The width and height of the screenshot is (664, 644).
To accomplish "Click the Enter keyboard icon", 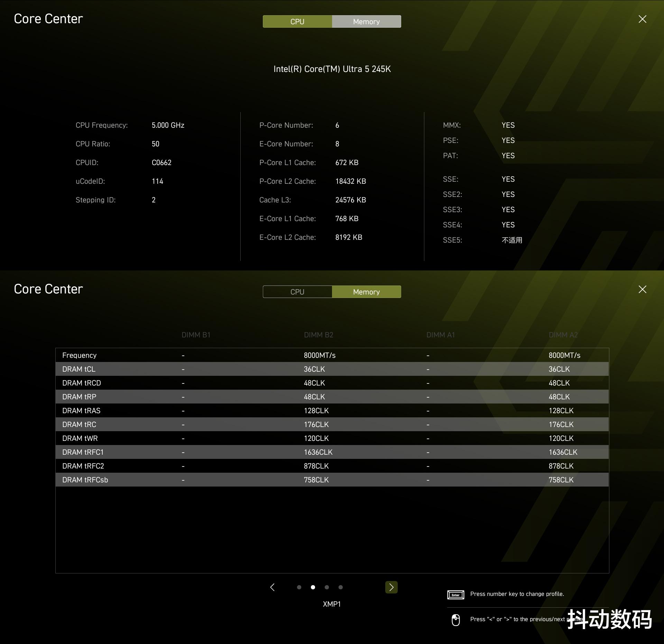I will 455,595.
